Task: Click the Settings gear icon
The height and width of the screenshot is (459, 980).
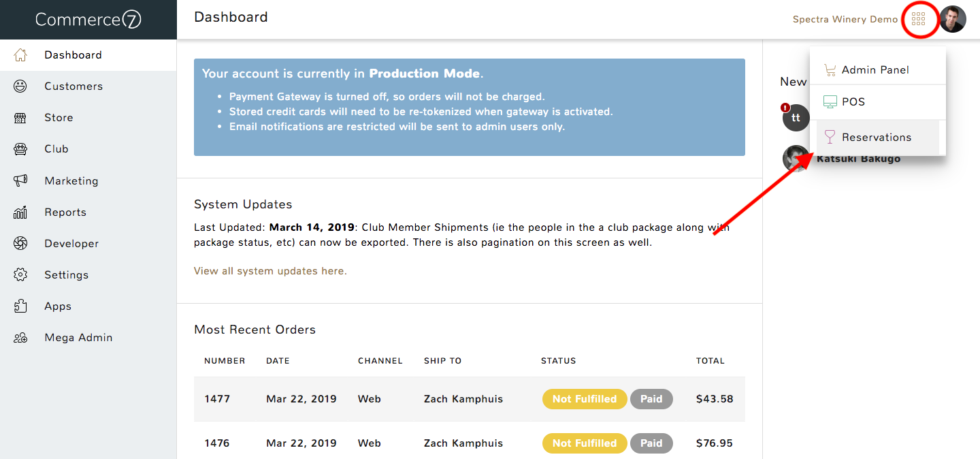Action: click(20, 274)
